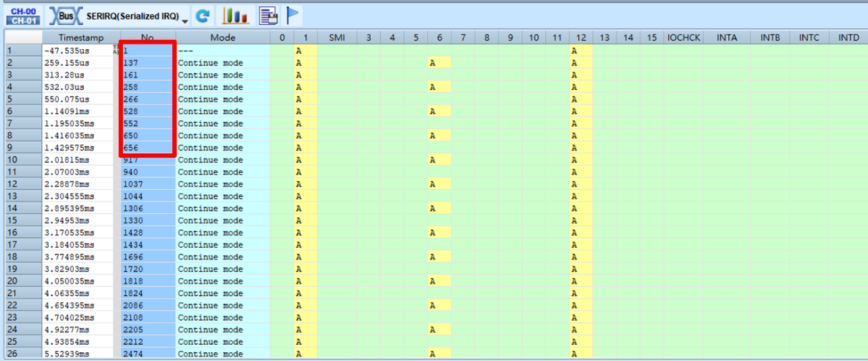
Task: Select the No cell with value 1037
Action: [148, 184]
